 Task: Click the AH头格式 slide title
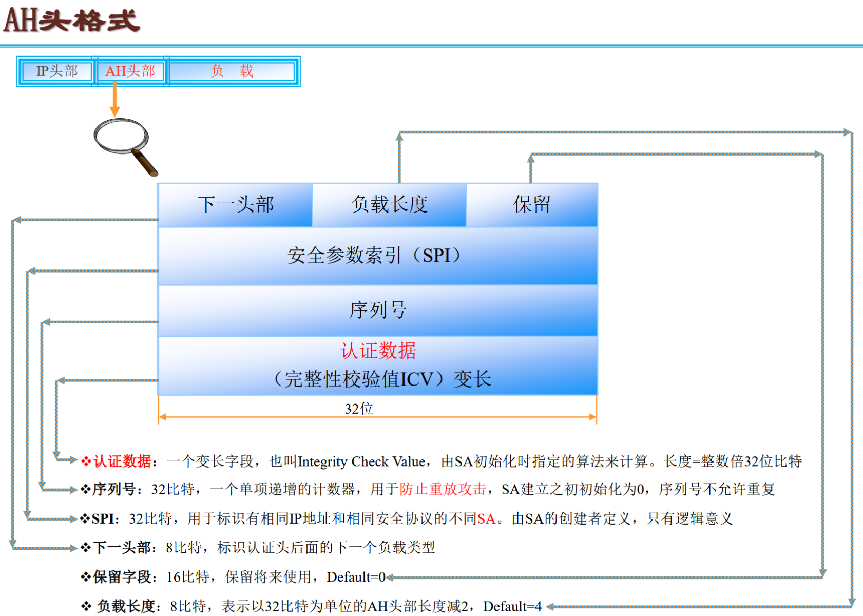pos(72,21)
